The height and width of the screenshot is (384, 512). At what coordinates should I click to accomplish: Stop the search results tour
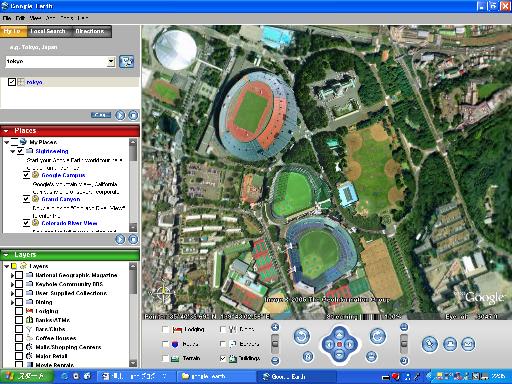coord(133,115)
